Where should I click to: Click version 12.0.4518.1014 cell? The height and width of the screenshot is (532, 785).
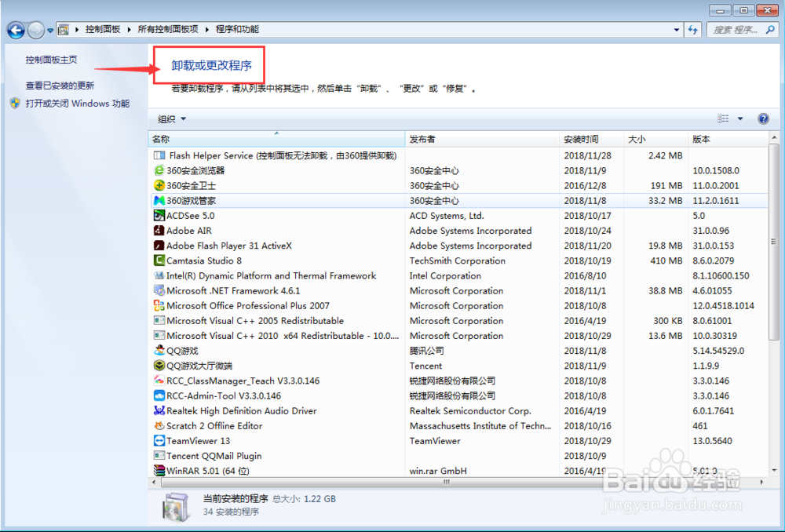click(x=724, y=306)
